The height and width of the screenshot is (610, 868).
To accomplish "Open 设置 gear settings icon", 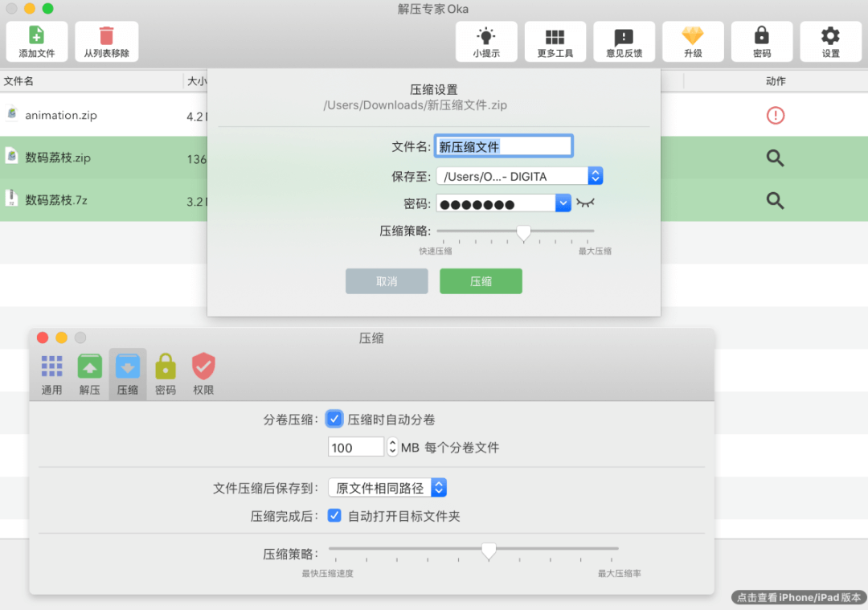I will pyautogui.click(x=830, y=36).
